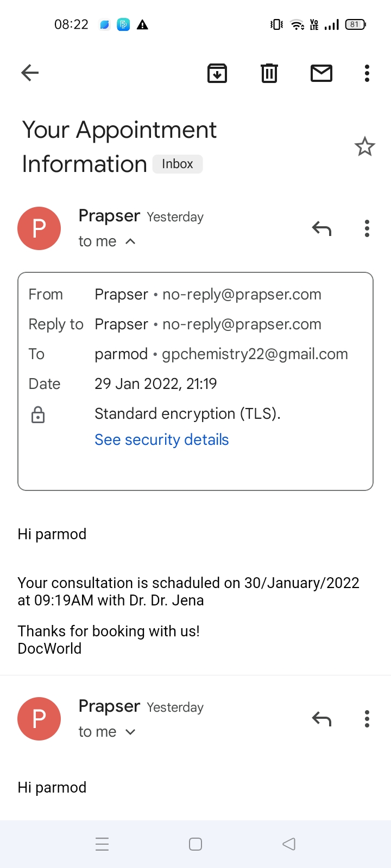Tap the encryption lock icon
The width and height of the screenshot is (391, 868).
tap(38, 415)
